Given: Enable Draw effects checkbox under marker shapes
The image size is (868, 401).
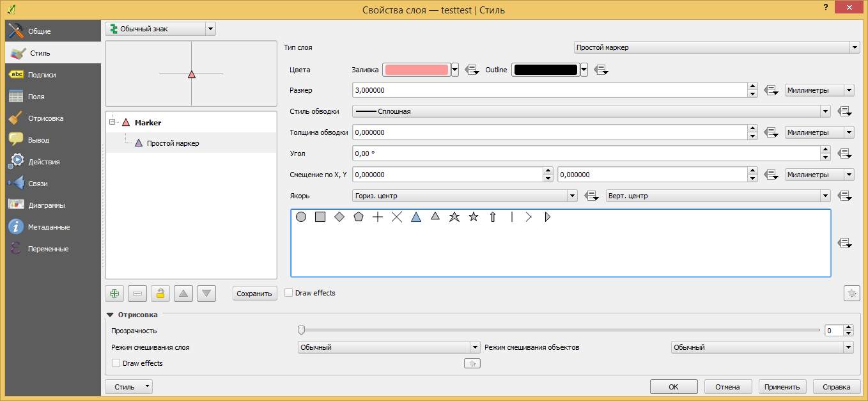Looking at the screenshot, I should click(289, 293).
